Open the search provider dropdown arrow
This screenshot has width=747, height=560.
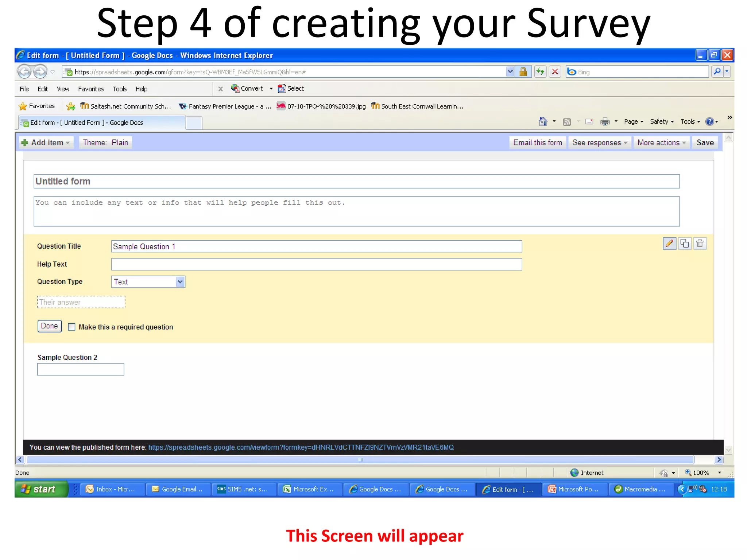click(727, 71)
